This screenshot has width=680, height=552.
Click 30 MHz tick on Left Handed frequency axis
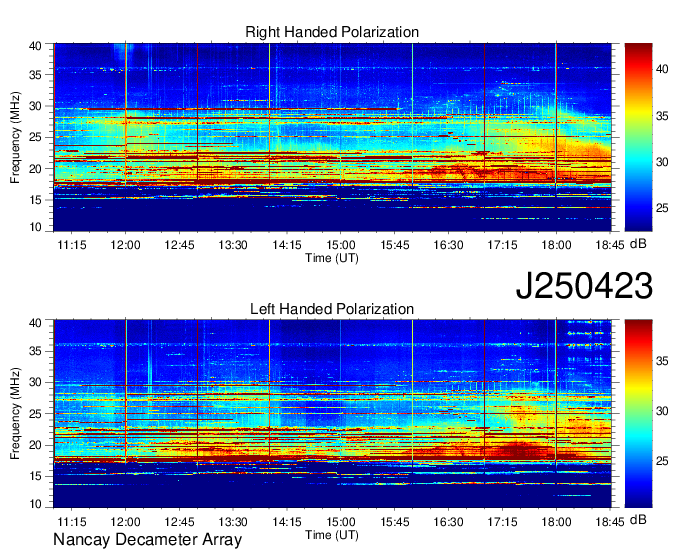pos(35,382)
